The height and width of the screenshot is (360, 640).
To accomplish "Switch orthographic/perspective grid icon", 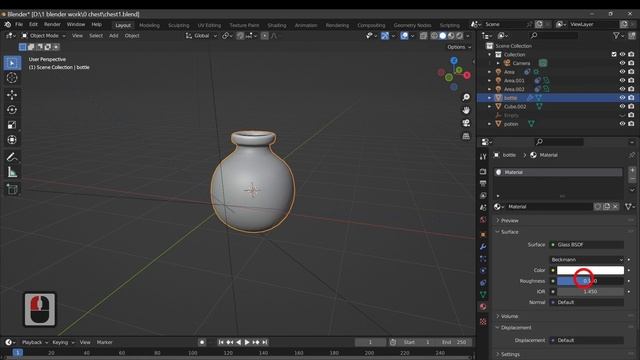I will [466, 136].
